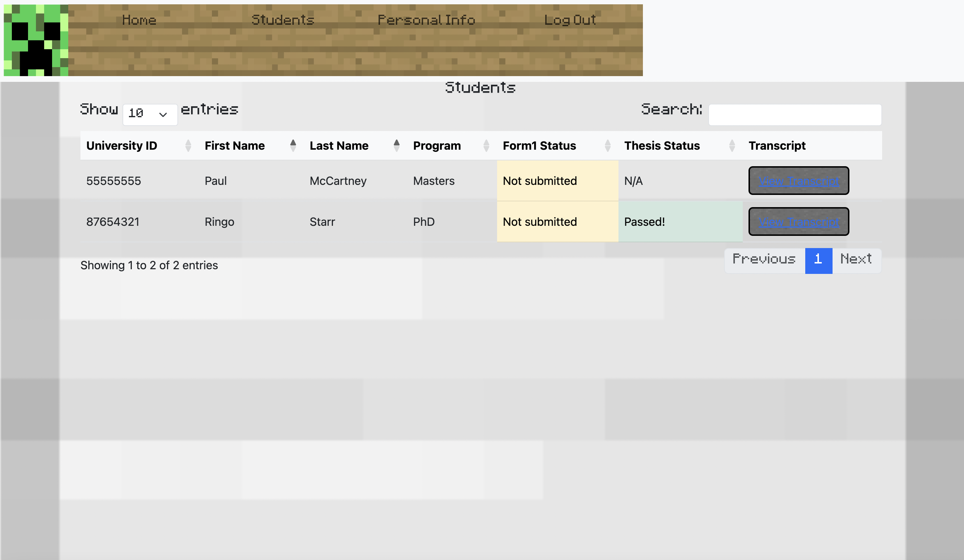Go to the Students menu item

[283, 20]
